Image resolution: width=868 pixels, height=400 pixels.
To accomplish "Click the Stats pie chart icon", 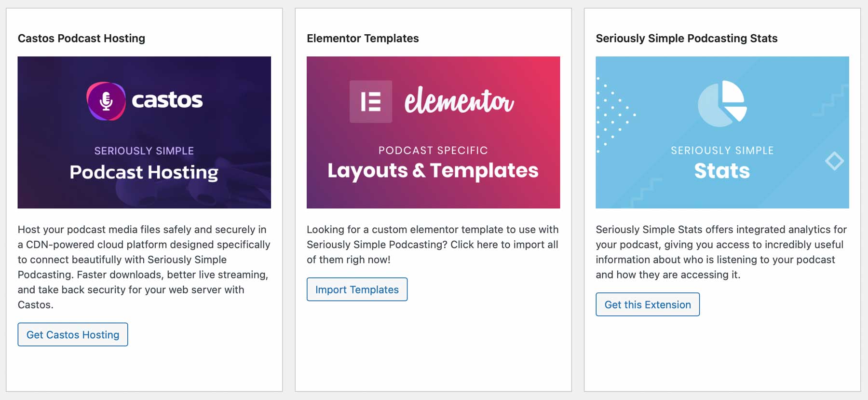I will pos(722,104).
